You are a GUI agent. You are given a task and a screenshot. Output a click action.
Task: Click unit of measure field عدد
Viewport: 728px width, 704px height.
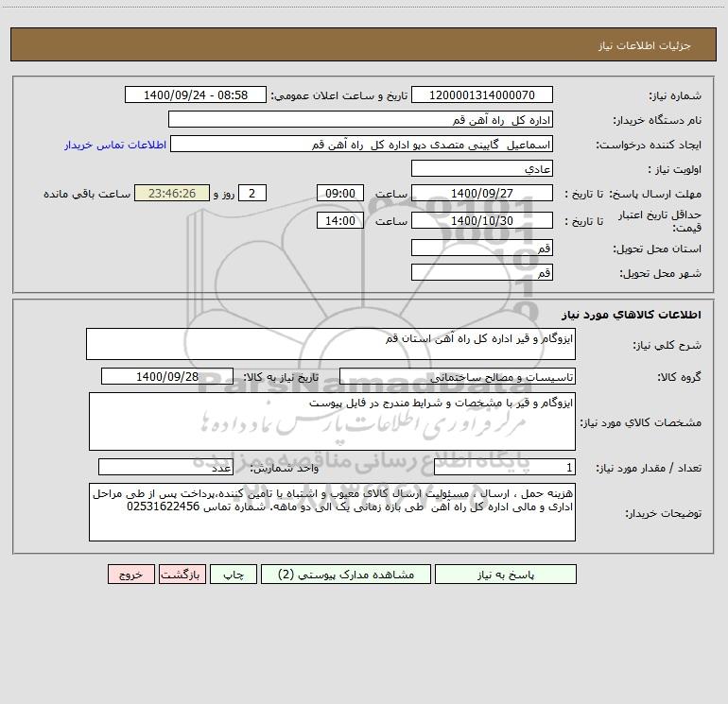(165, 468)
